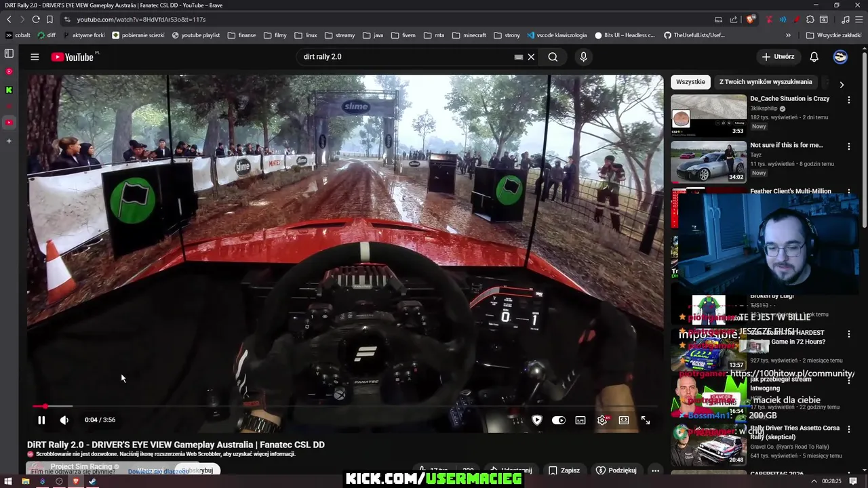Open YouTube notifications bell

[x=814, y=57]
